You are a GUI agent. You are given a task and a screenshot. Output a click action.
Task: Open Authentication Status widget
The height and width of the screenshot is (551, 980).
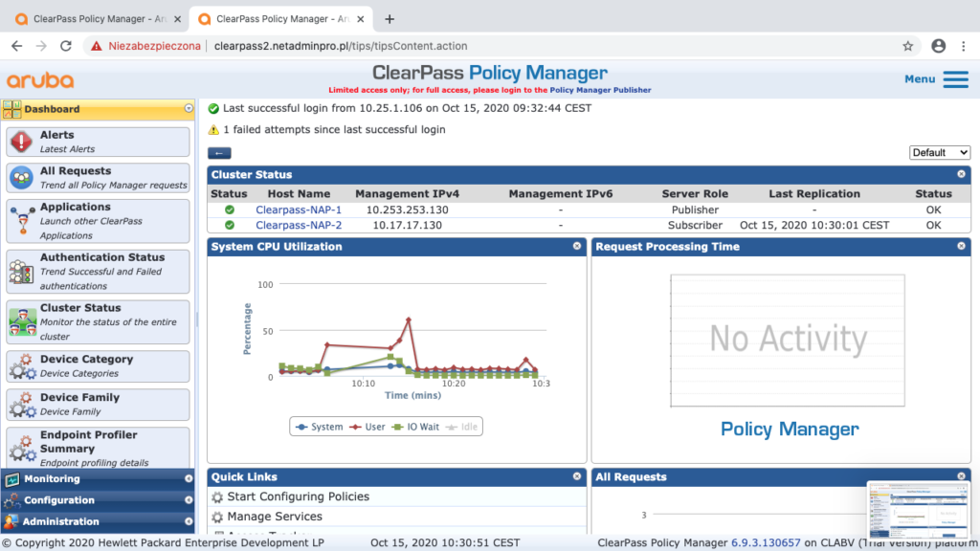99,272
